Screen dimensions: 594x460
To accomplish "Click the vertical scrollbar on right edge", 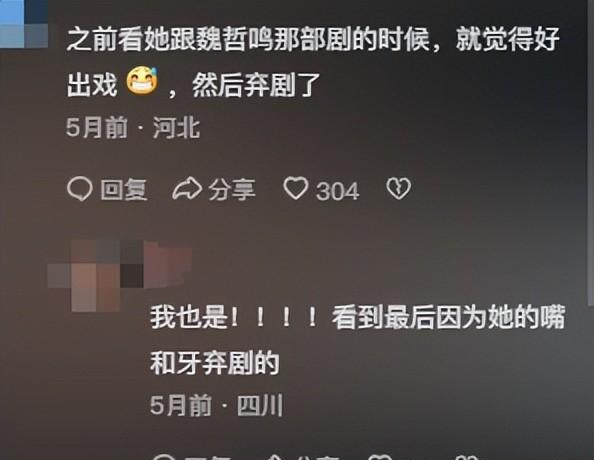I will point(590,152).
